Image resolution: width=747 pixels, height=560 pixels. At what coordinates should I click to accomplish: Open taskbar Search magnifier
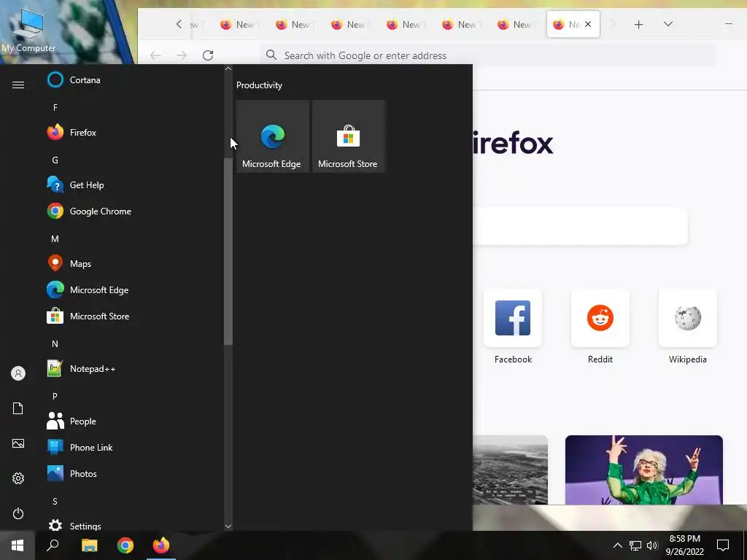(53, 545)
